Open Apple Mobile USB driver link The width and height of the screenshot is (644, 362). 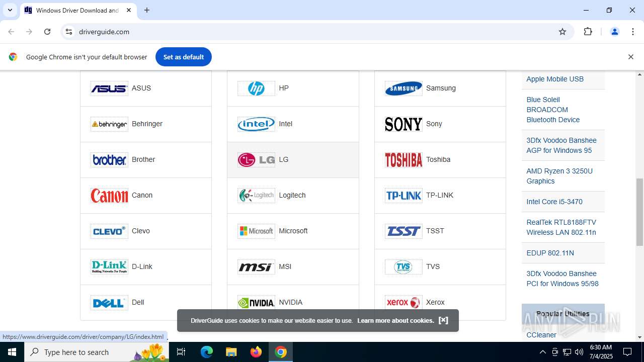click(x=555, y=79)
